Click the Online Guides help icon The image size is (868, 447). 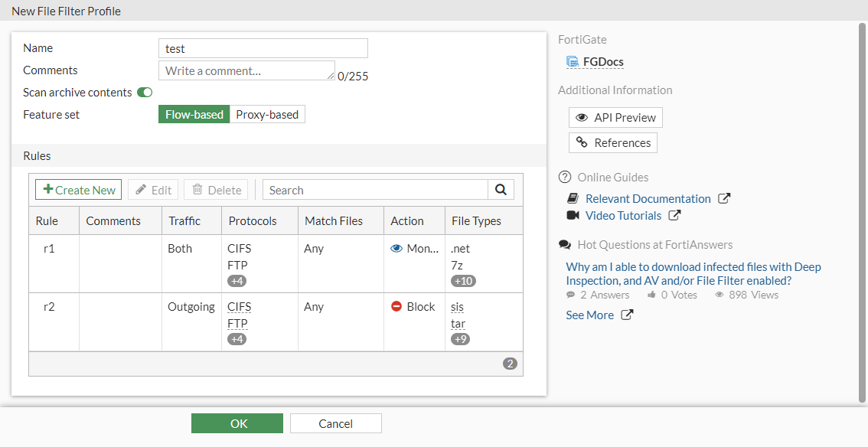(x=565, y=177)
